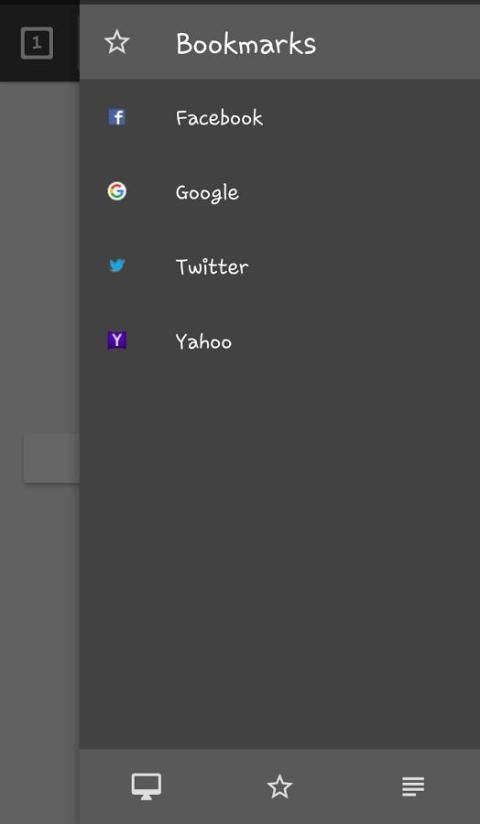This screenshot has width=480, height=824.
Task: Tap the text lines icon in bottom bar
Action: pyautogui.click(x=413, y=787)
